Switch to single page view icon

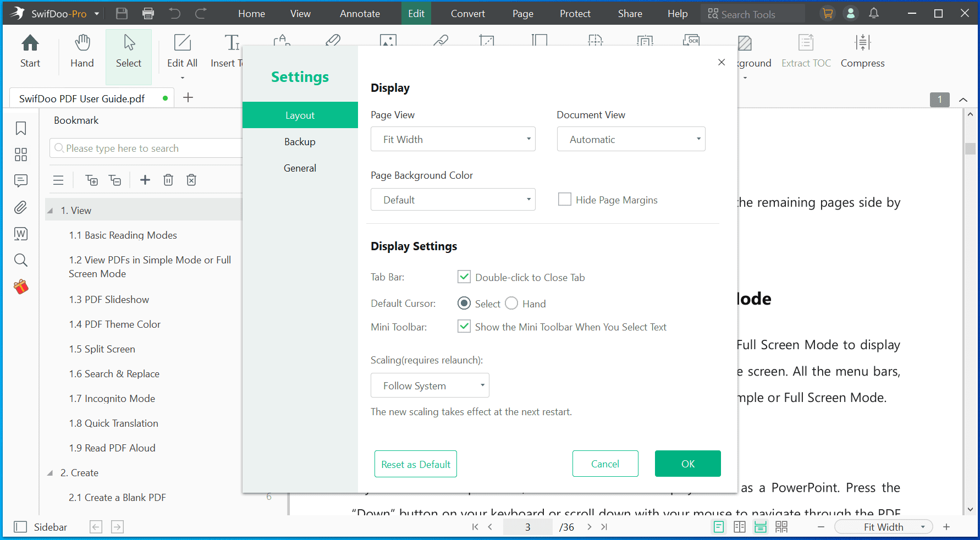719,527
